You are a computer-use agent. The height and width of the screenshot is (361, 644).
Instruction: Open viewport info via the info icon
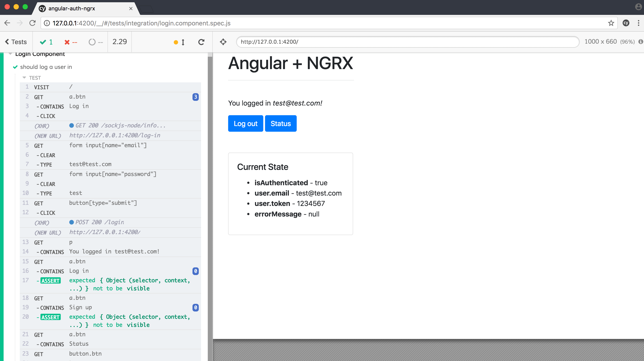click(640, 42)
